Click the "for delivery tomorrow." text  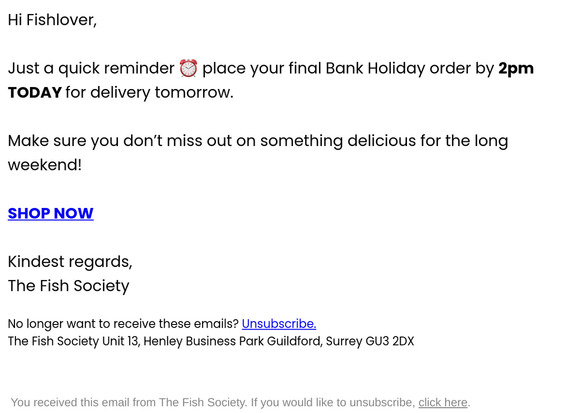coord(149,93)
